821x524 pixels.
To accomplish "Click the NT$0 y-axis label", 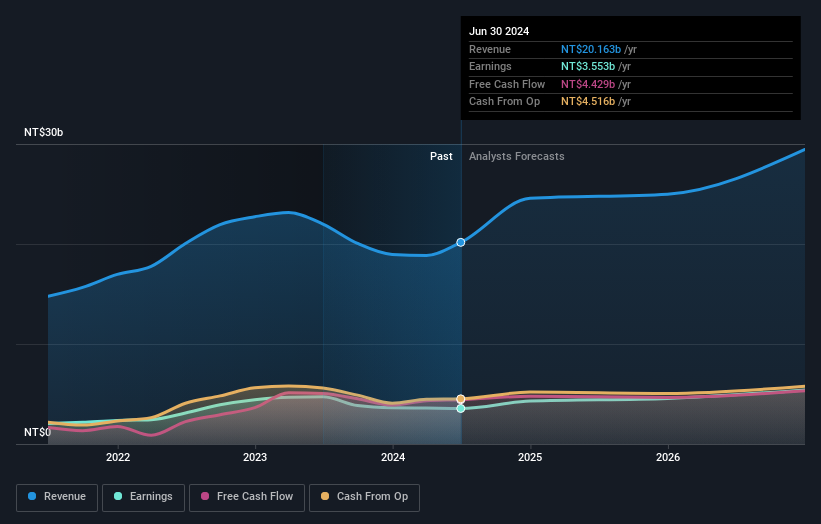I will [38, 432].
